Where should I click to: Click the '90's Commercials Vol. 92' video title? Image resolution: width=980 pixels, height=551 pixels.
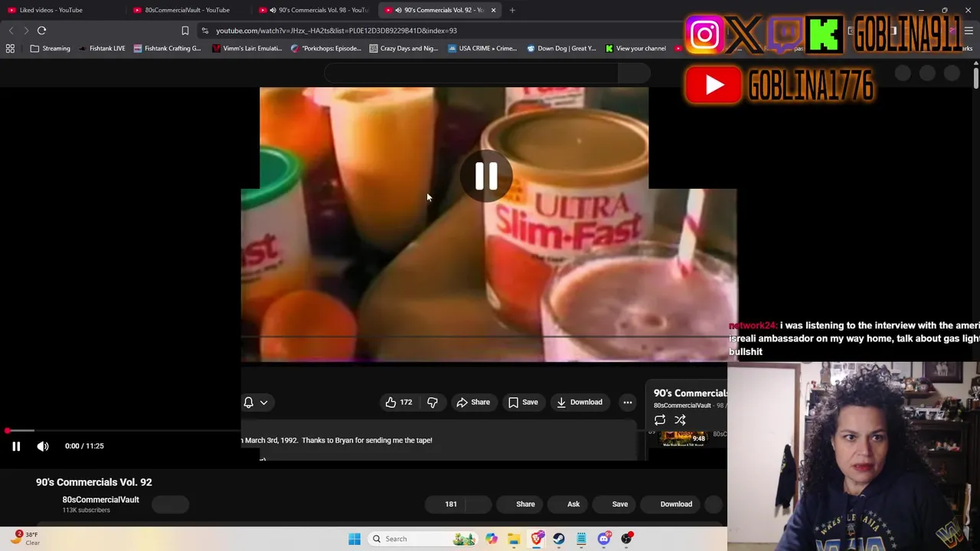point(94,482)
